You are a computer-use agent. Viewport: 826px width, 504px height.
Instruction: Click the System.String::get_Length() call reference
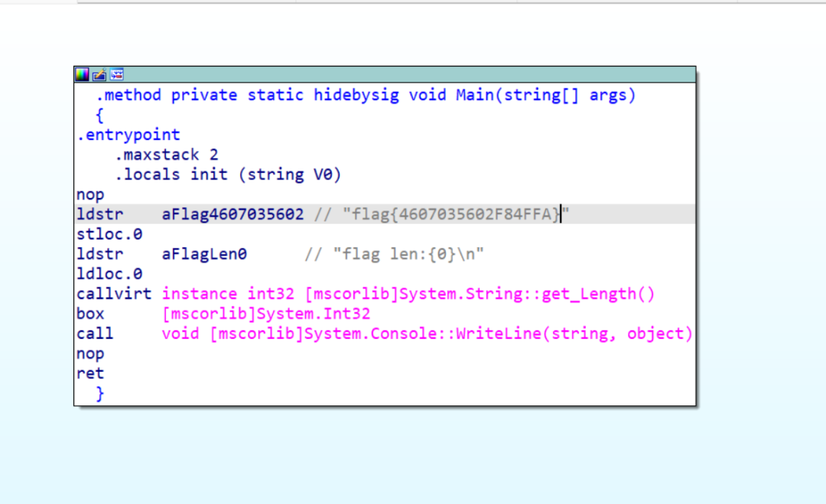coord(408,294)
